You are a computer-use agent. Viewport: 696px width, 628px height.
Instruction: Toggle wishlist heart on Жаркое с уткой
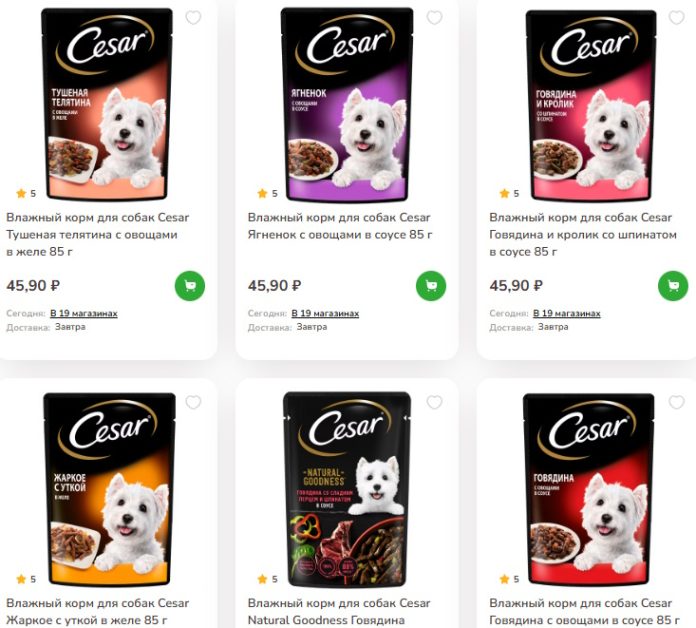[x=193, y=402]
